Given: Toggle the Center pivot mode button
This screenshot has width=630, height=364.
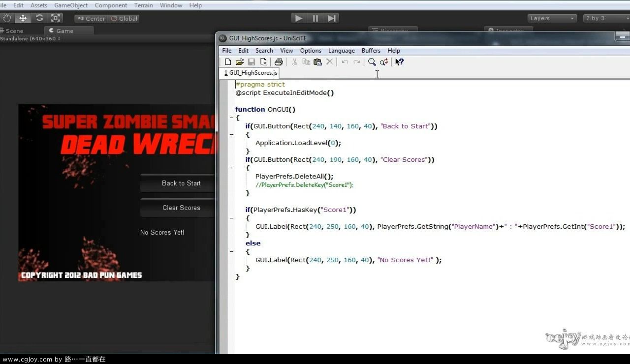Looking at the screenshot, I should [91, 18].
